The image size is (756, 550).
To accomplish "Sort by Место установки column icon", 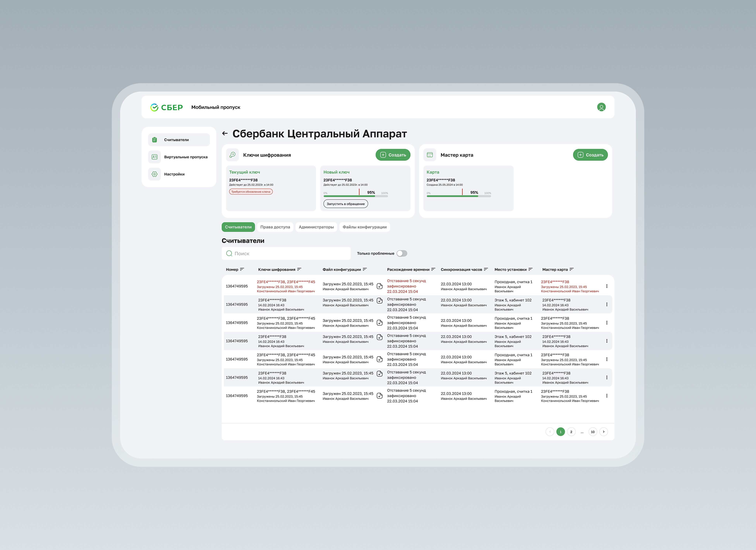I will pyautogui.click(x=530, y=269).
